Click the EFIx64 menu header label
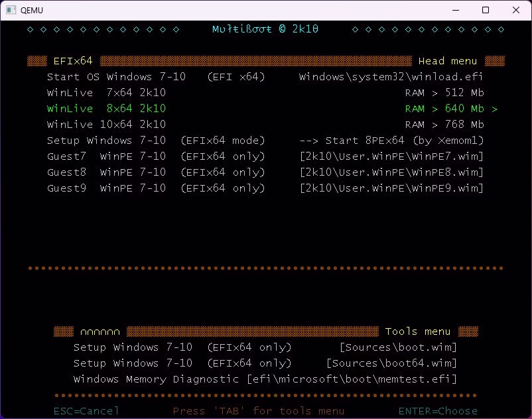This screenshot has height=419, width=532. tap(73, 61)
